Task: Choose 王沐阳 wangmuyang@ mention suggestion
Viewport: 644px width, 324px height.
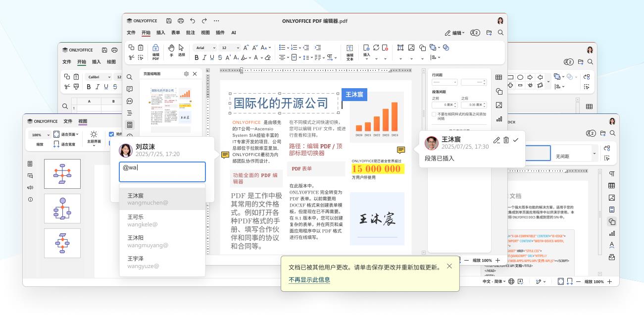Action: point(162,241)
